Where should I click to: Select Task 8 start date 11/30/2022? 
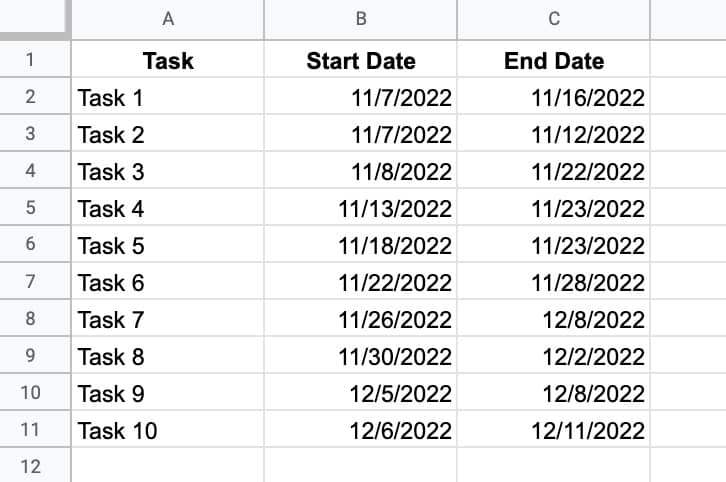[360, 357]
